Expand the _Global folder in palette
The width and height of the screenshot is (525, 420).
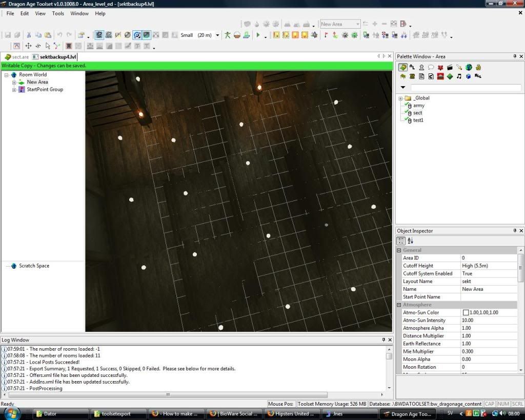pos(400,98)
